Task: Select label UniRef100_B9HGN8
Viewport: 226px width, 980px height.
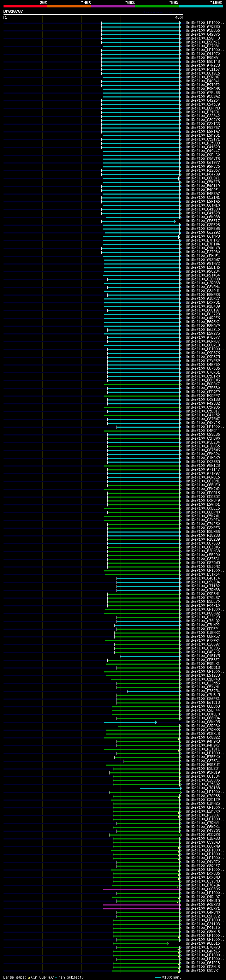Action: pyautogui.click(x=202, y=89)
